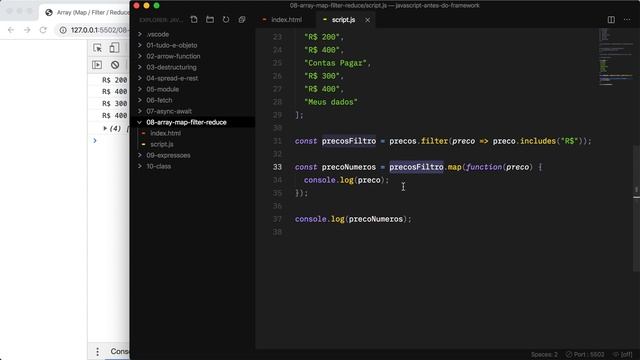Show the DevTools console sidebar
The image size is (640, 360).
click(x=97, y=65)
